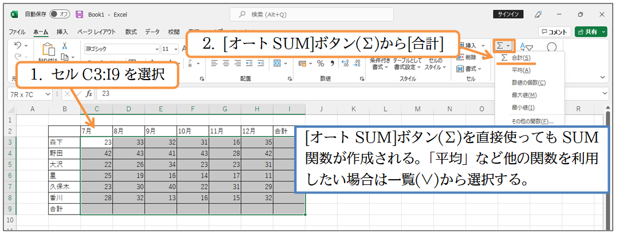Expand the Merge and Center dropdown arrow
The height and width of the screenshot is (233, 644).
(x=285, y=64)
